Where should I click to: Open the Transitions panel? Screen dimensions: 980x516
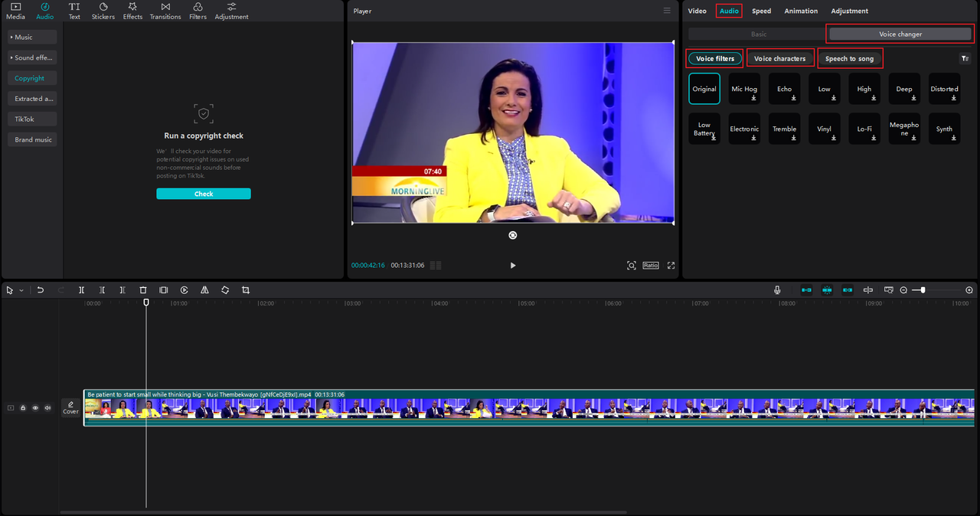coord(165,11)
